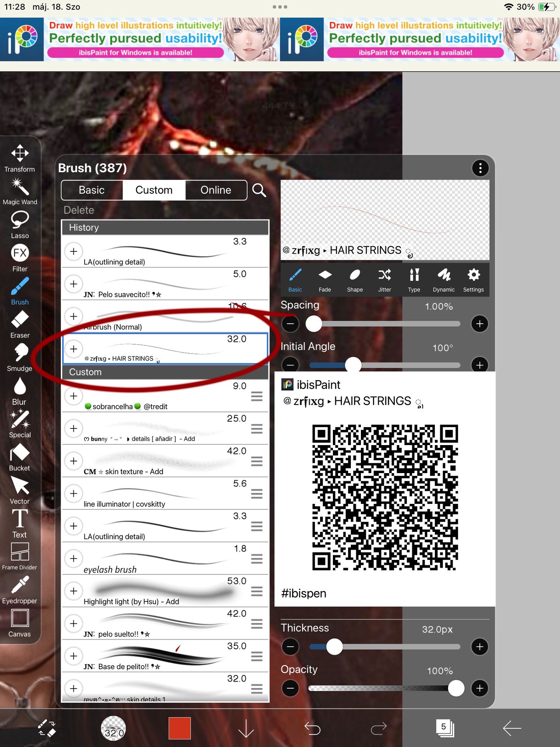Select the JN: Base de pelito!! brush
Viewport: 560px width, 747px height.
[x=165, y=656]
